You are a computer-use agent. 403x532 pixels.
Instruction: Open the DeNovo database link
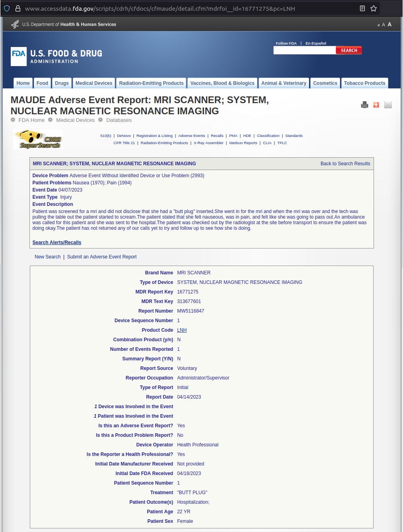pos(124,136)
